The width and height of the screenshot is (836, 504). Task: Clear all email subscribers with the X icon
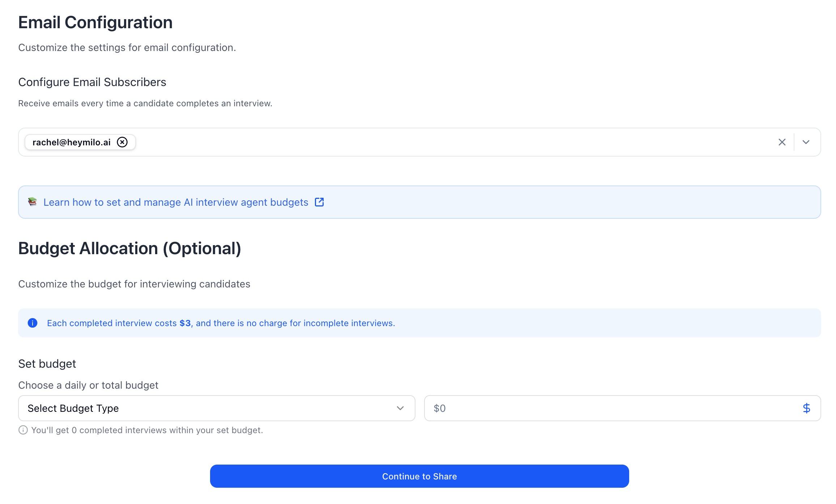coord(782,142)
